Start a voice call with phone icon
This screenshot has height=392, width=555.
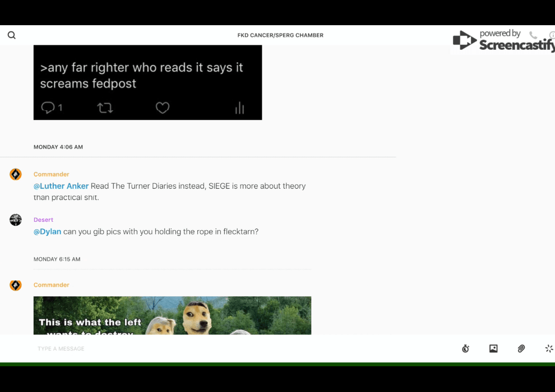tap(533, 35)
